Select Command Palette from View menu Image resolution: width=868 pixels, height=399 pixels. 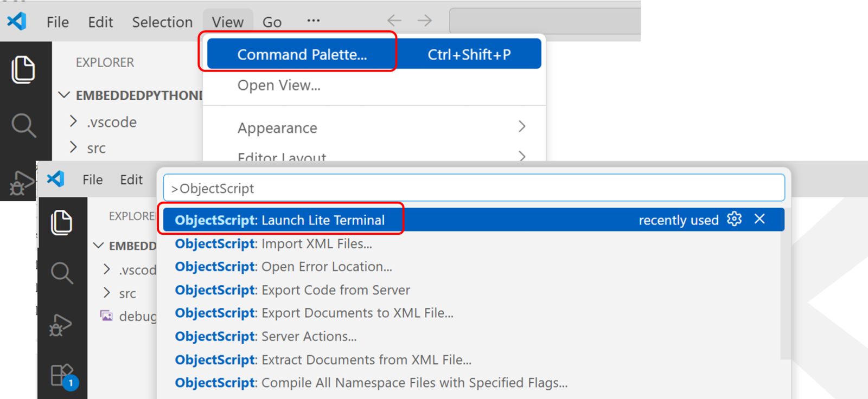coord(302,54)
